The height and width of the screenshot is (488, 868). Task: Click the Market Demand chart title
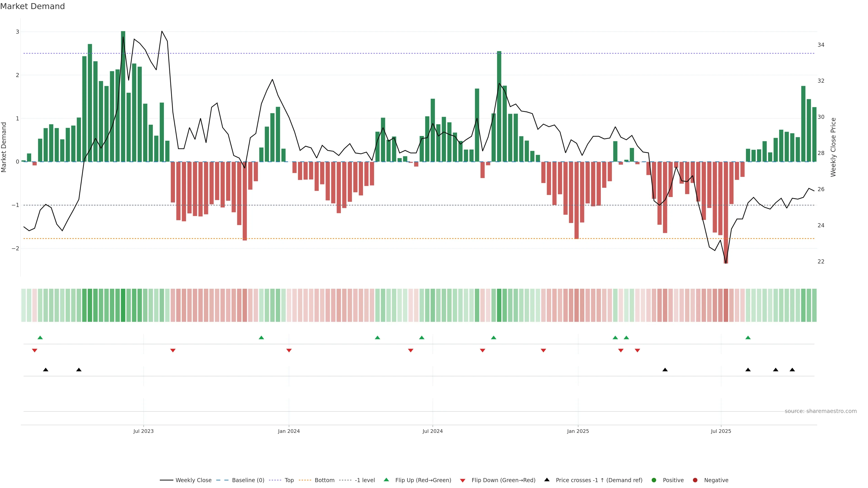pos(32,6)
